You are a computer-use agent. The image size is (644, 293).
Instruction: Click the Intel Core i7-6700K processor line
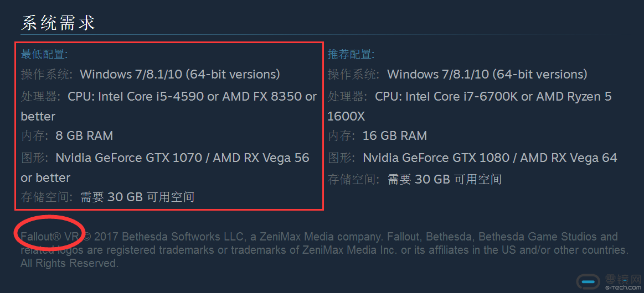(493, 97)
